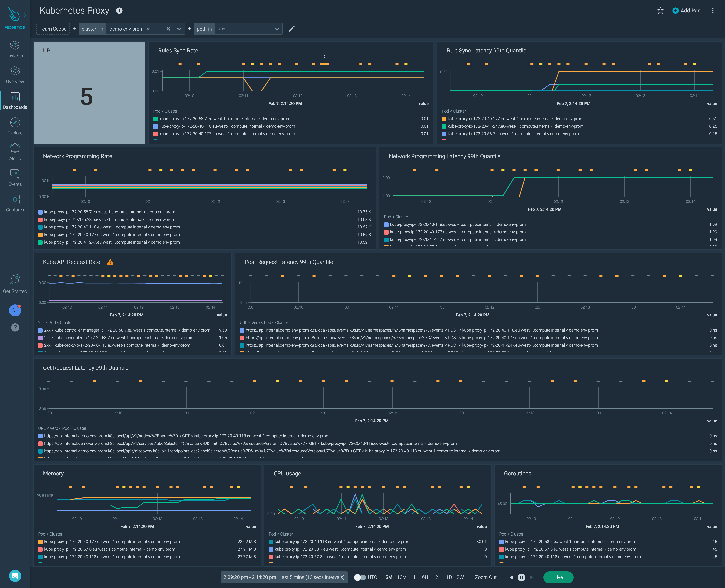
Task: Click the warning icon on Kube API Request Rate
Action: (x=110, y=262)
